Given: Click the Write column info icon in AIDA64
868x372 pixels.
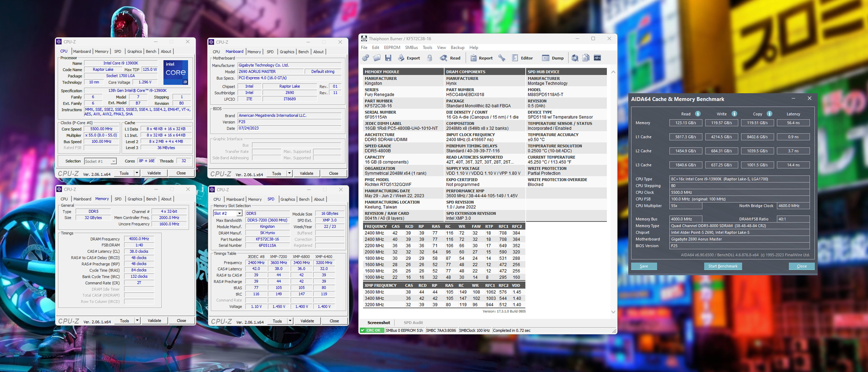Looking at the screenshot, I should point(734,114).
